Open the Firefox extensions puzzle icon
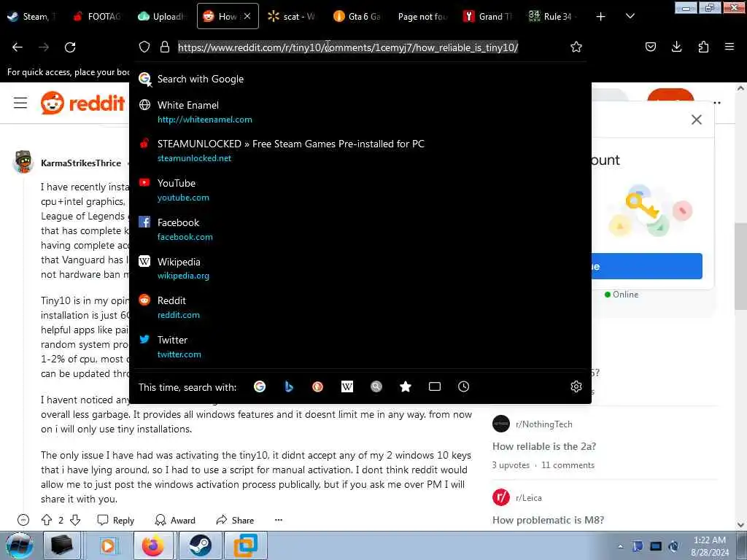The width and height of the screenshot is (747, 560). click(703, 47)
